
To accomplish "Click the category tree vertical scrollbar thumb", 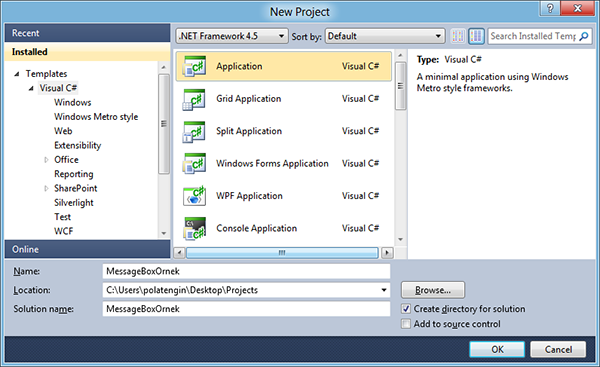I will [x=164, y=124].
